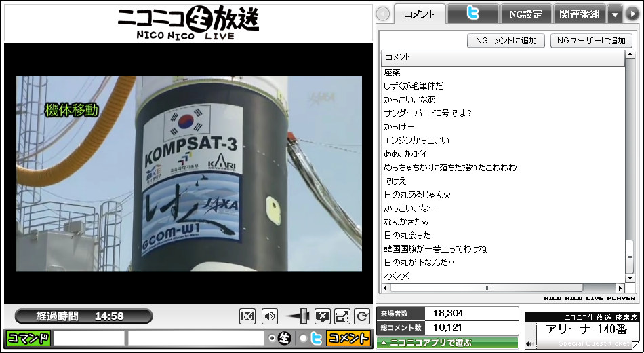644x353 pixels.
Task: Click the 総コメント数 count 10,121
Action: [x=447, y=328]
